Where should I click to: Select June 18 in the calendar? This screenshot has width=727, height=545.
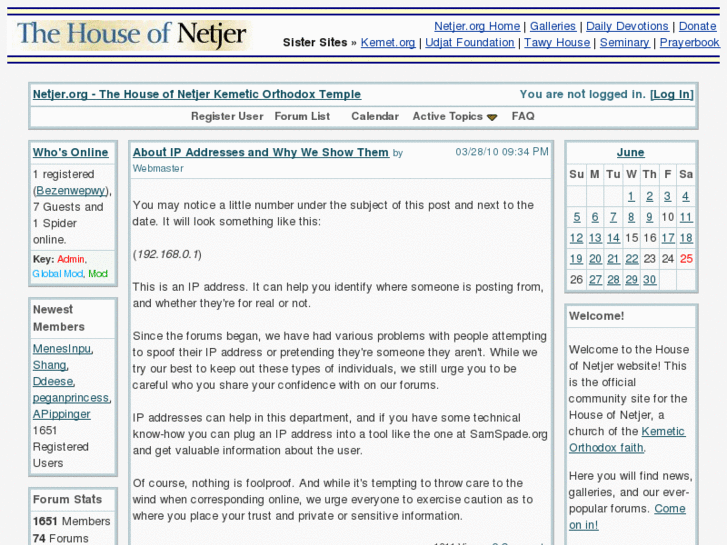[686, 238]
